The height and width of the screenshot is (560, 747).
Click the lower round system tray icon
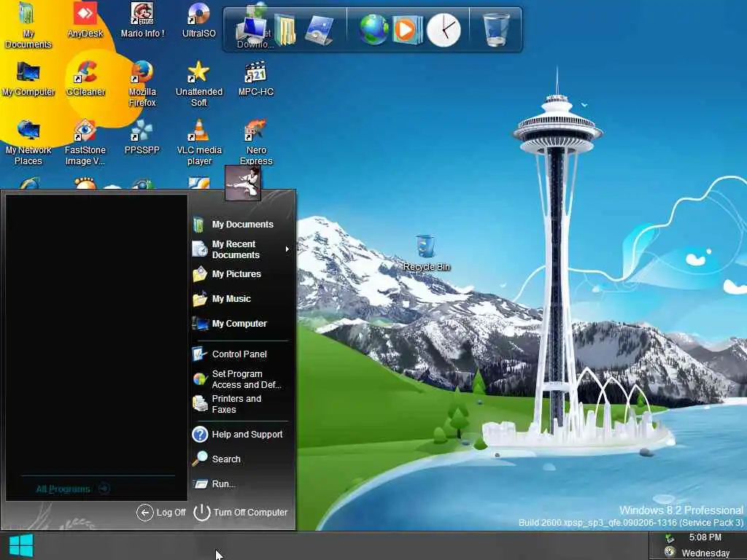coord(670,551)
